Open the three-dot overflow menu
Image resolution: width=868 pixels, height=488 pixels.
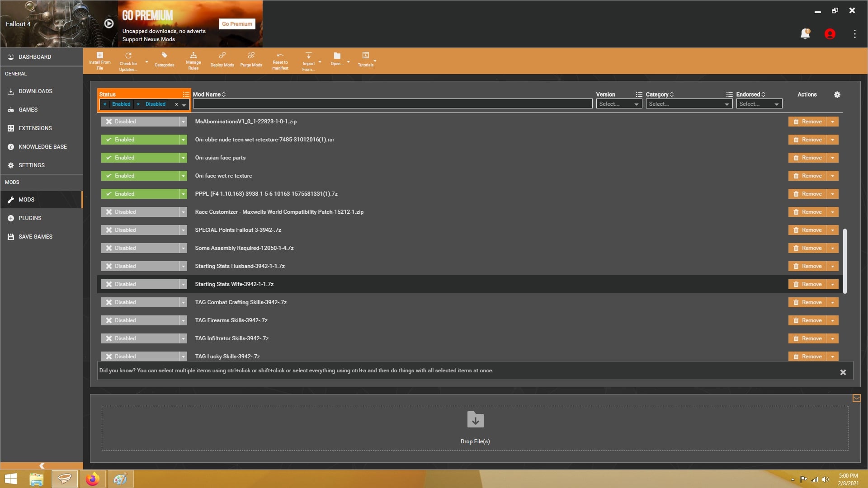[x=854, y=34]
